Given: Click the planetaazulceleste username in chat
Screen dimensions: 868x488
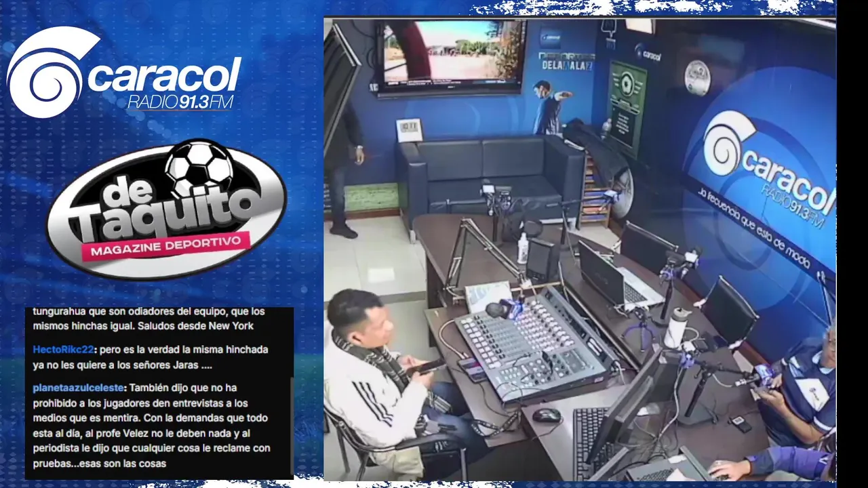Looking at the screenshot, I should (78, 388).
